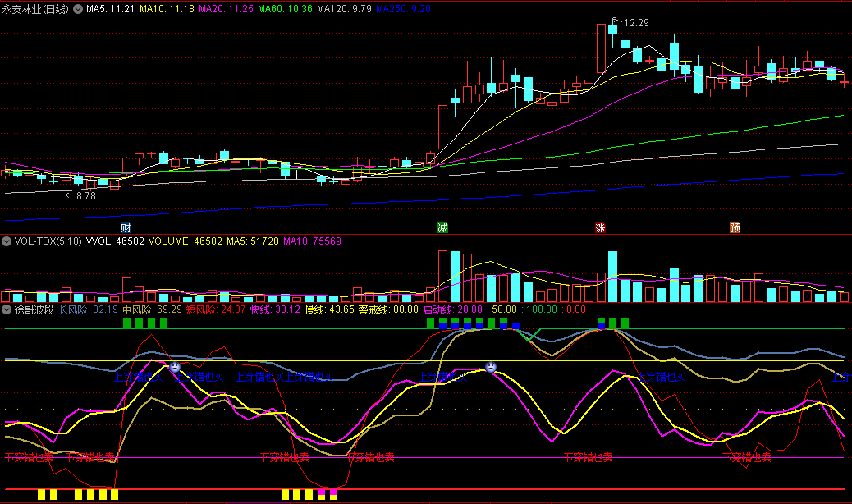Open the 预 forecast event marker
The image size is (852, 504).
click(735, 227)
